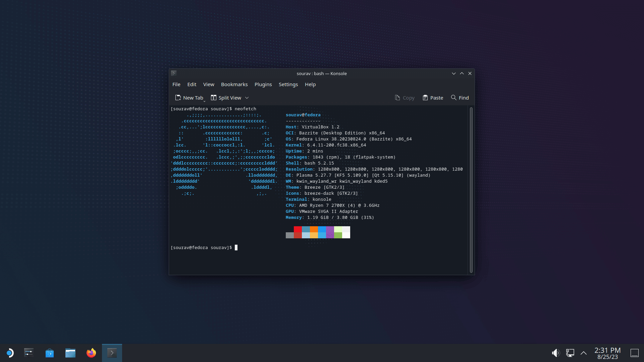Click the View menu option

click(208, 84)
